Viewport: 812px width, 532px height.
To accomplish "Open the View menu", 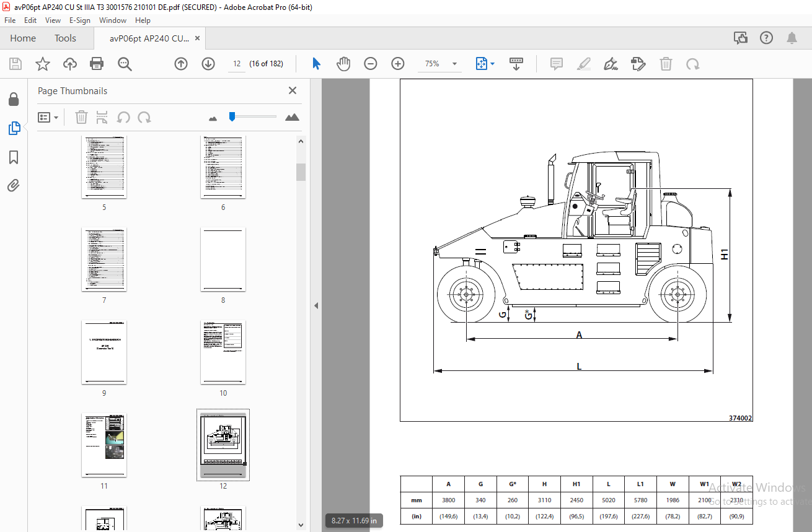I will coord(53,20).
